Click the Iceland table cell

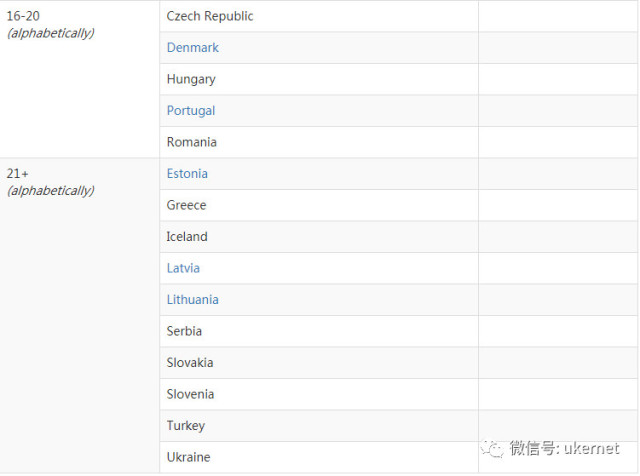187,237
